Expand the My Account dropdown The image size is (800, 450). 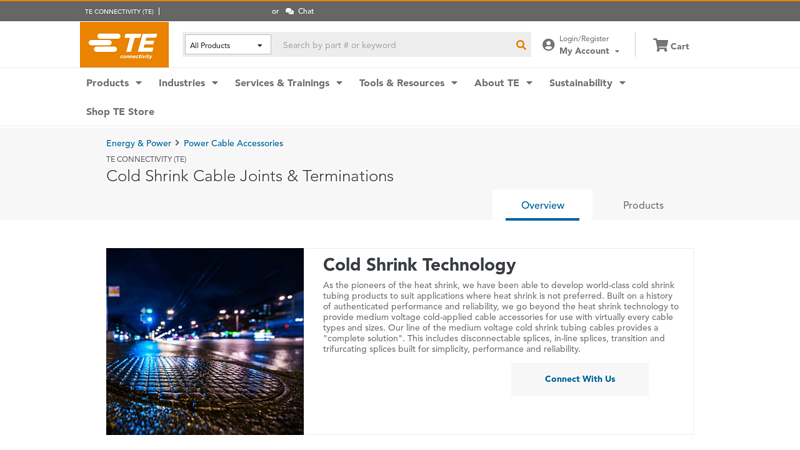(589, 51)
